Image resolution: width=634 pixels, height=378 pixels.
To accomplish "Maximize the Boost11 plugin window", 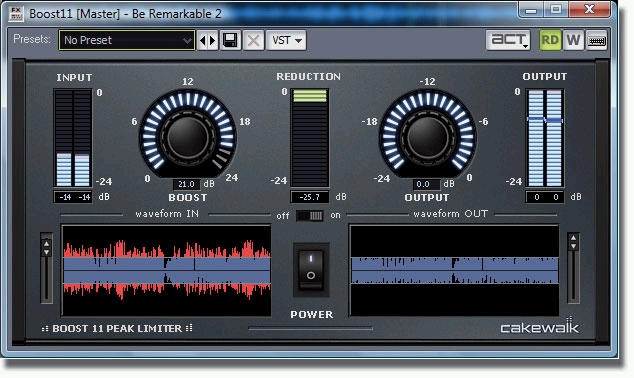I will pos(556,10).
